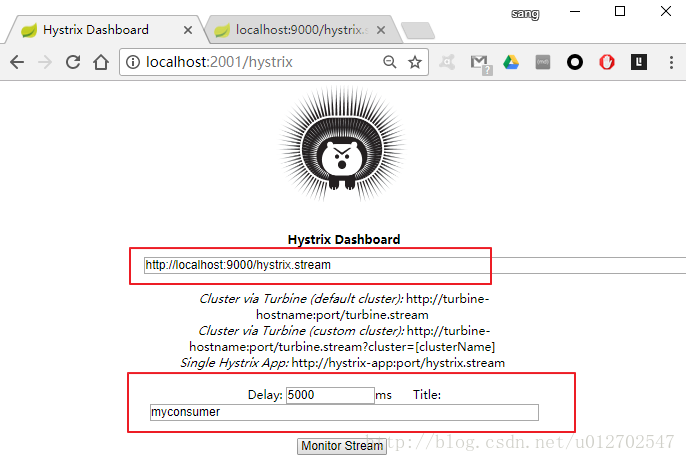Image resolution: width=686 pixels, height=462 pixels.
Task: Open the Google Drive extension
Action: click(511, 62)
